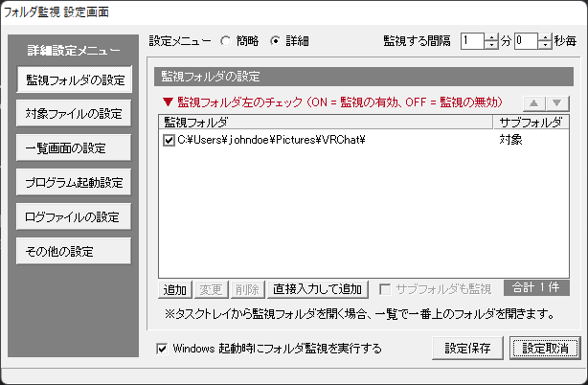Screen dimensions: 588x385
Task: Select the 詳細 radio button
Action: click(x=275, y=41)
